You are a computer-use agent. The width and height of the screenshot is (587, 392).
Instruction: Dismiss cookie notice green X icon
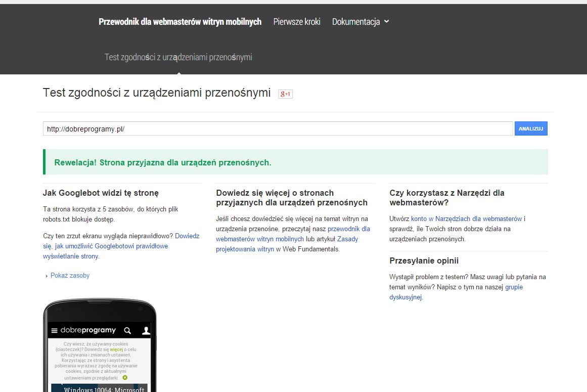[x=125, y=378]
